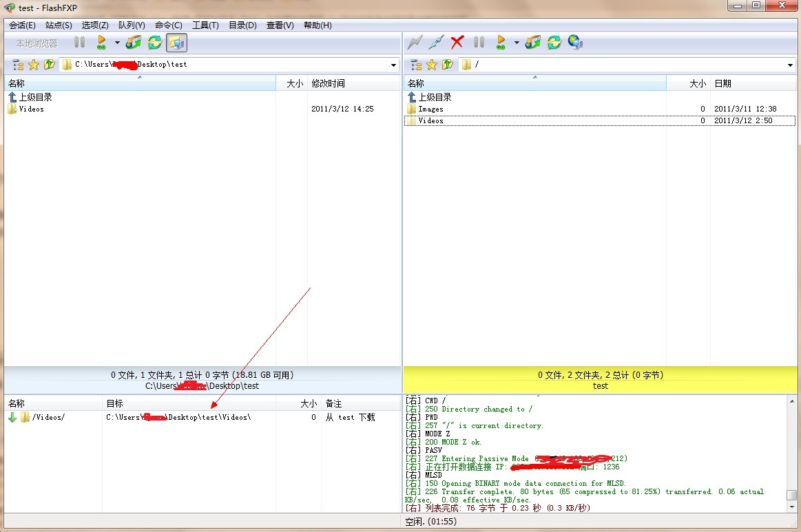Select the /Videos/ item in transfer queue
The height and width of the screenshot is (532, 801).
tap(48, 417)
